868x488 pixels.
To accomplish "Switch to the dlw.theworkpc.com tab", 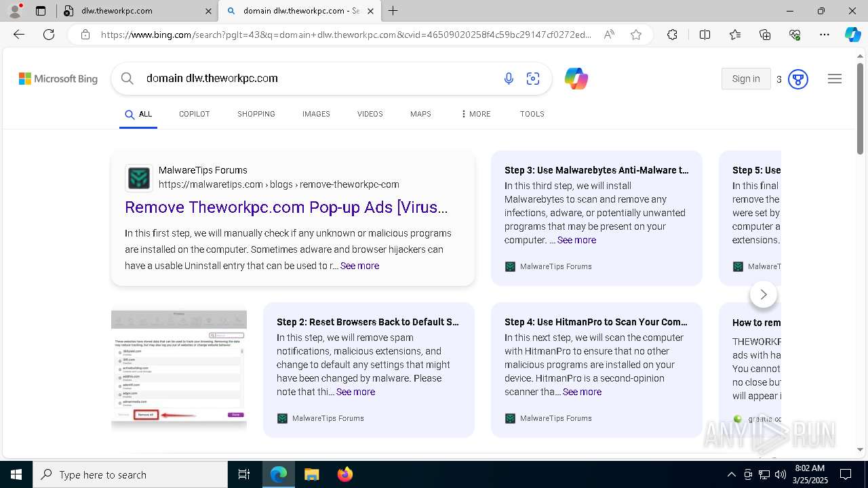I will (136, 11).
